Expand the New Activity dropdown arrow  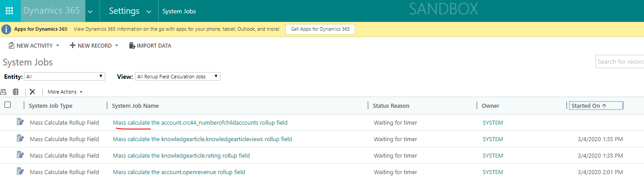coord(58,46)
